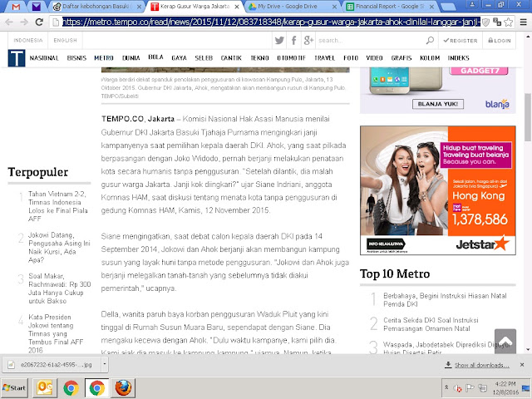Close the My Drive tab
Image resolution: width=532 pixels, height=399 pixels.
tap(334, 7)
